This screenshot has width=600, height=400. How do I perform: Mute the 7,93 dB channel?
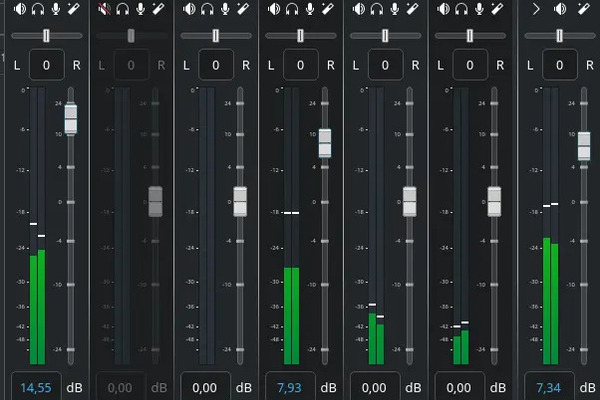[x=275, y=10]
